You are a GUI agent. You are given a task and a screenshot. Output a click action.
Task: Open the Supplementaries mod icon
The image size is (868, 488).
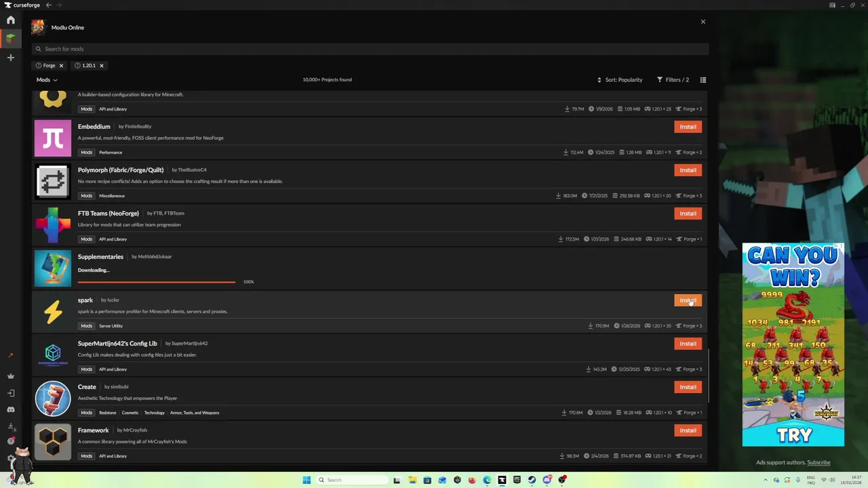53,268
